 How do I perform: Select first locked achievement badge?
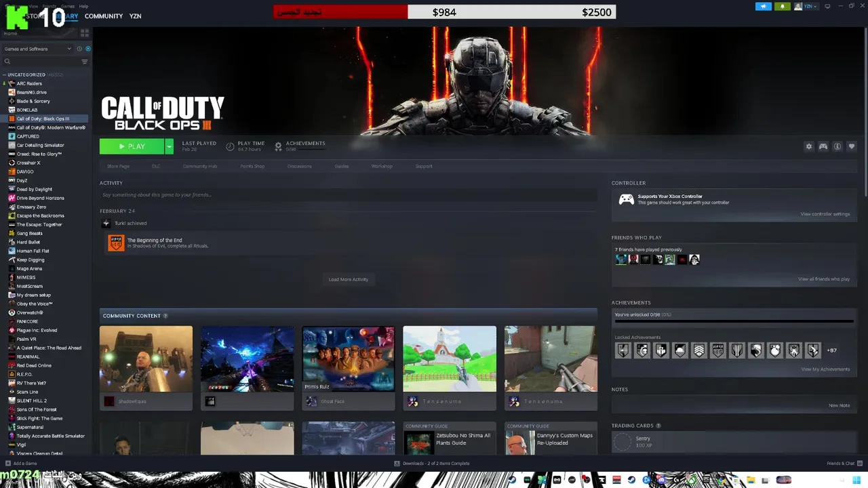[x=623, y=350]
